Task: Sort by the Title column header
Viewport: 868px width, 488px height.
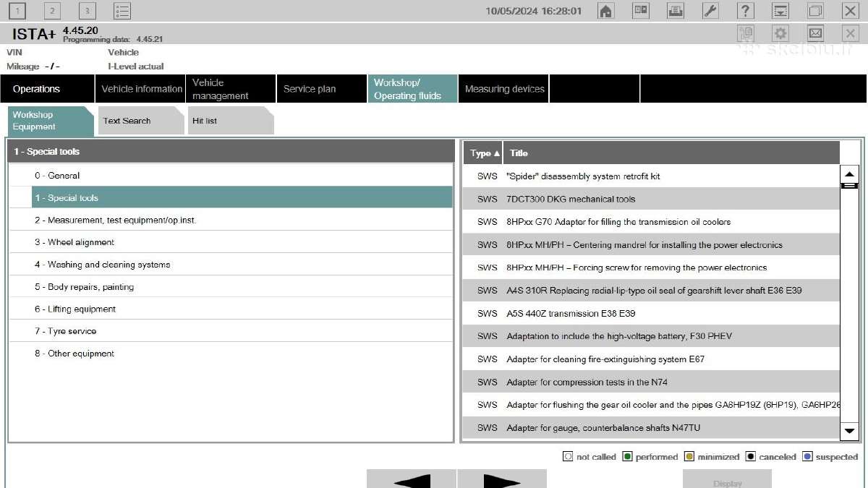Action: tap(671, 153)
